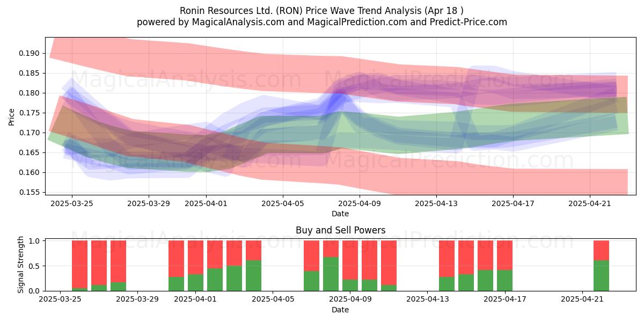Click 2025-04-01 date tick under price chart
Screen dimensions: 644x322
pos(206,203)
